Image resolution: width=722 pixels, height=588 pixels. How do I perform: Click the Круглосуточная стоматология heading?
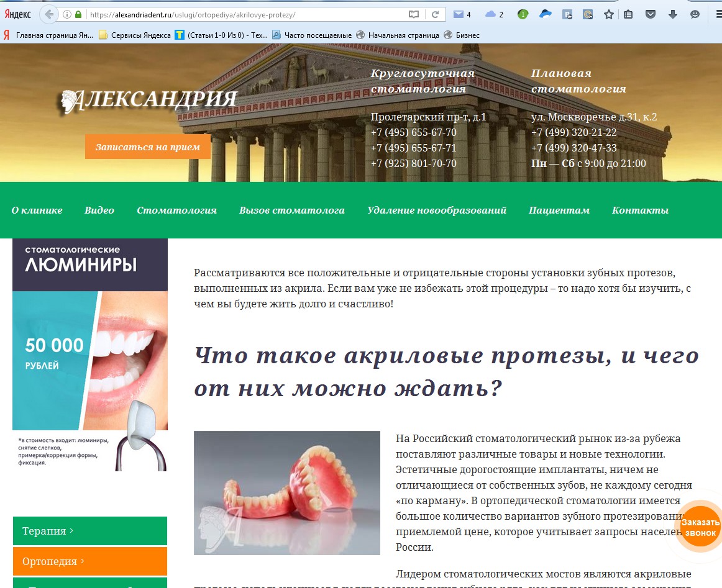[x=423, y=81]
